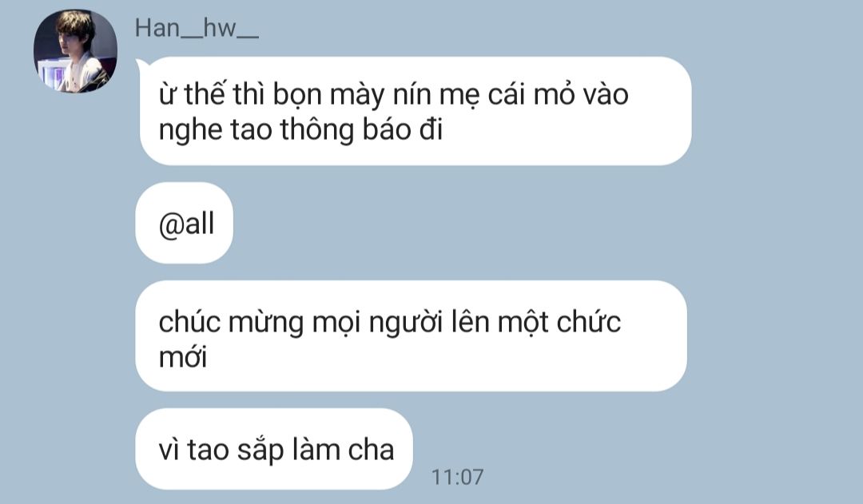This screenshot has height=504, width=863.
Task: Click the "vì tao sắp làm cha" message
Action: pos(274,449)
